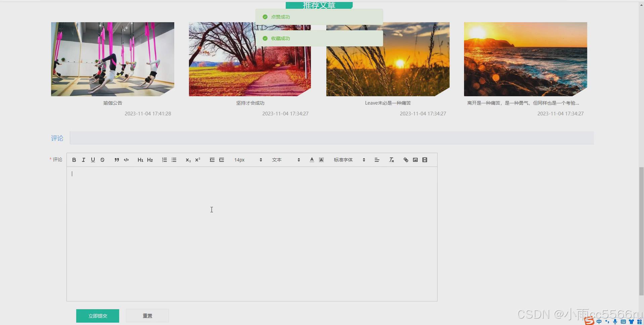
Task: Open the code block tool
Action: click(126, 160)
